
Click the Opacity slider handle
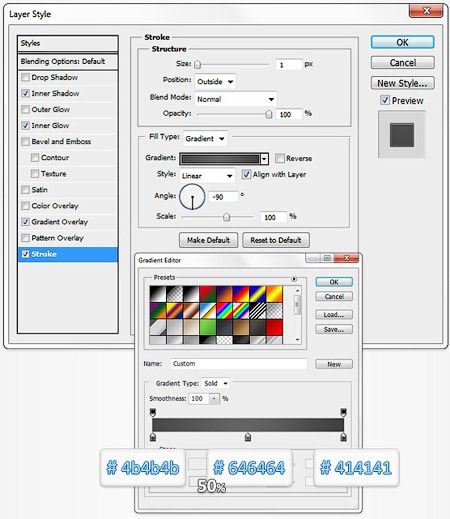point(269,114)
